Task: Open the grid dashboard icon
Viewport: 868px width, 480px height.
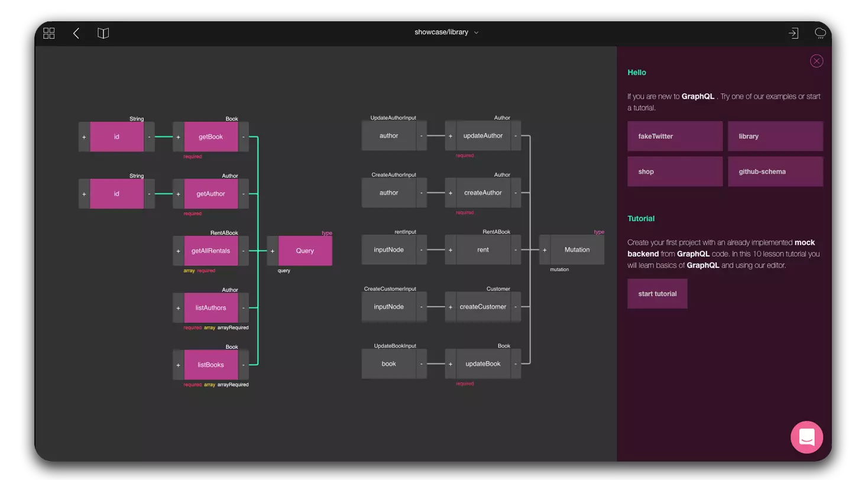Action: pyautogui.click(x=49, y=34)
